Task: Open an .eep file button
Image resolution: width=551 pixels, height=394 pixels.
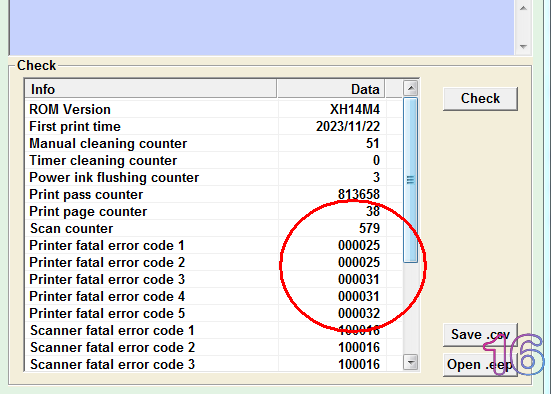Action: 480,365
